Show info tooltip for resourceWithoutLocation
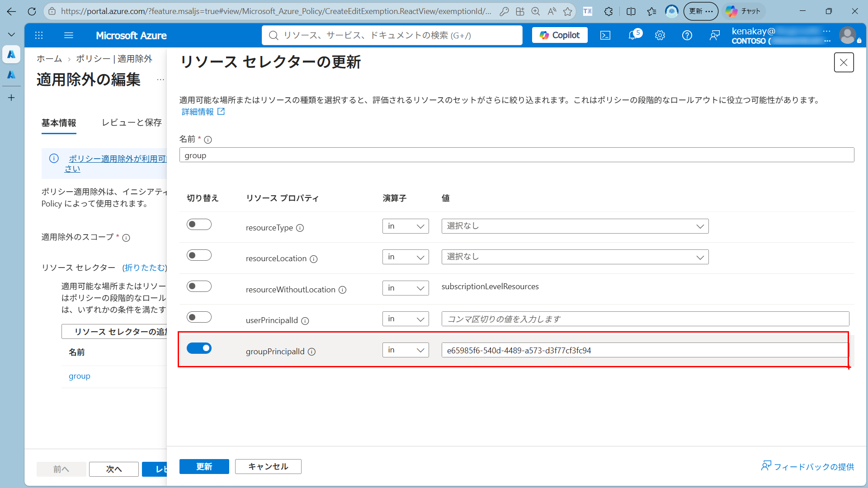Image resolution: width=868 pixels, height=488 pixels. coord(343,290)
